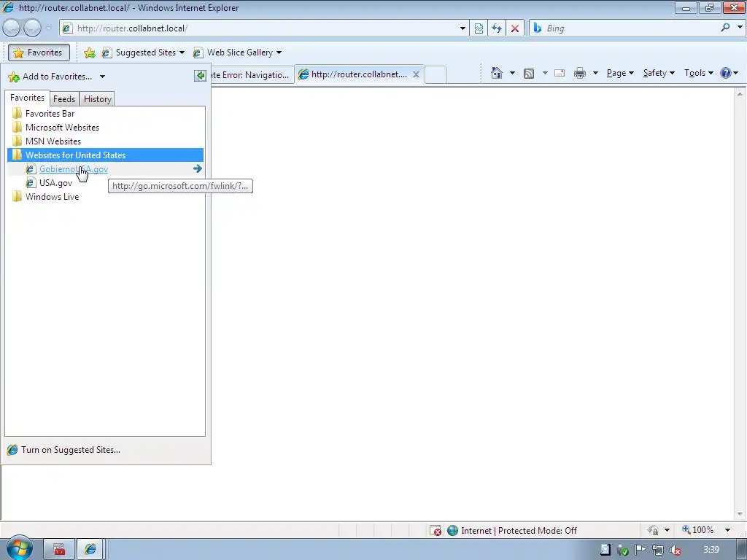Image resolution: width=747 pixels, height=560 pixels.
Task: Click the Add to Favorites Bar star icon
Action: 90,52
